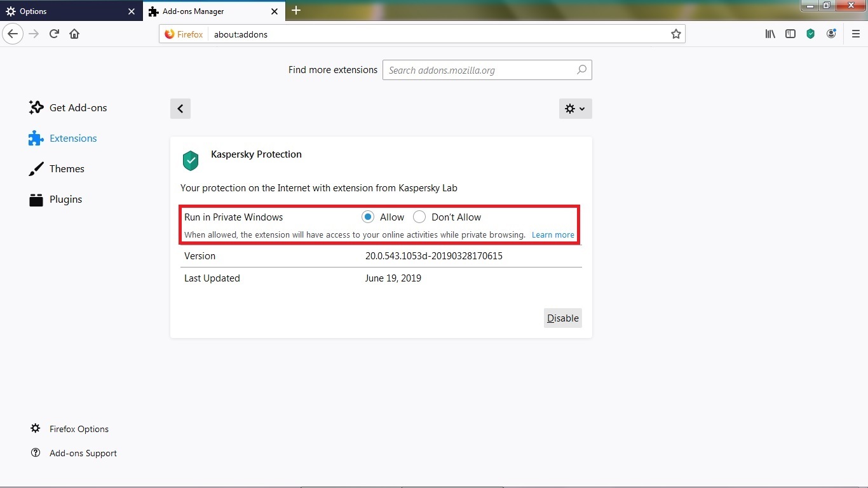Select Extensions in the sidebar
Screen dimensions: 868x488
pyautogui.click(x=63, y=138)
